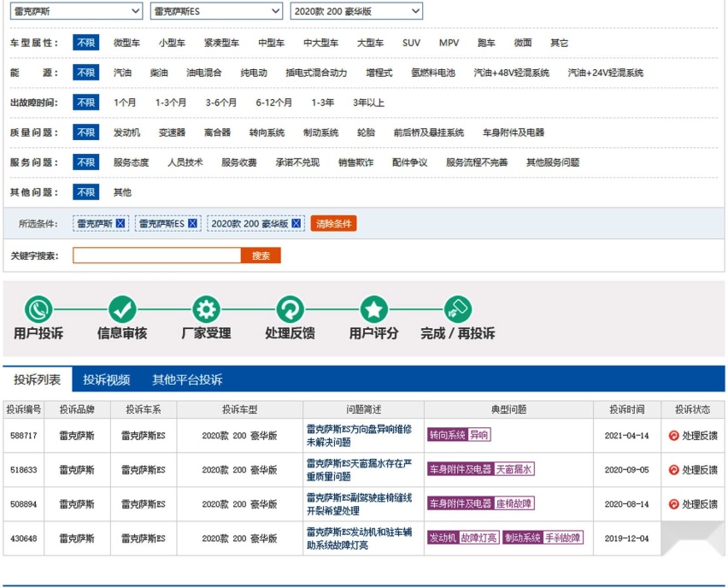Click the 转向系统 tag in row 588717
The height and width of the screenshot is (588, 728).
point(447,435)
